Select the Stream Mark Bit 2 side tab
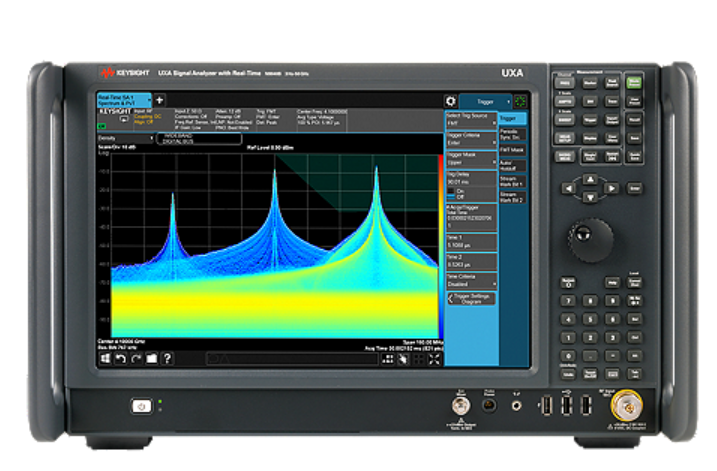This screenshot has width=717, height=471. (512, 197)
